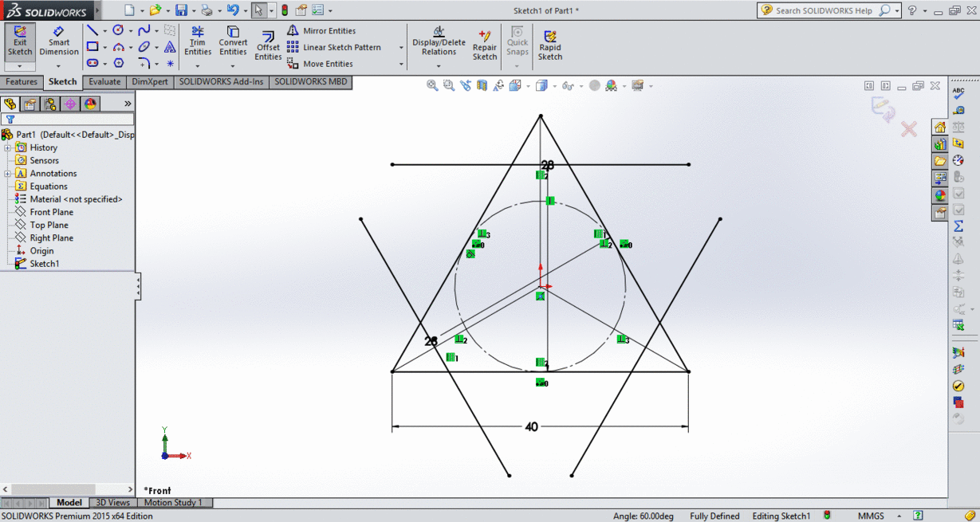This screenshot has height=522, width=980.
Task: Switch to the Features tab
Action: click(x=22, y=82)
